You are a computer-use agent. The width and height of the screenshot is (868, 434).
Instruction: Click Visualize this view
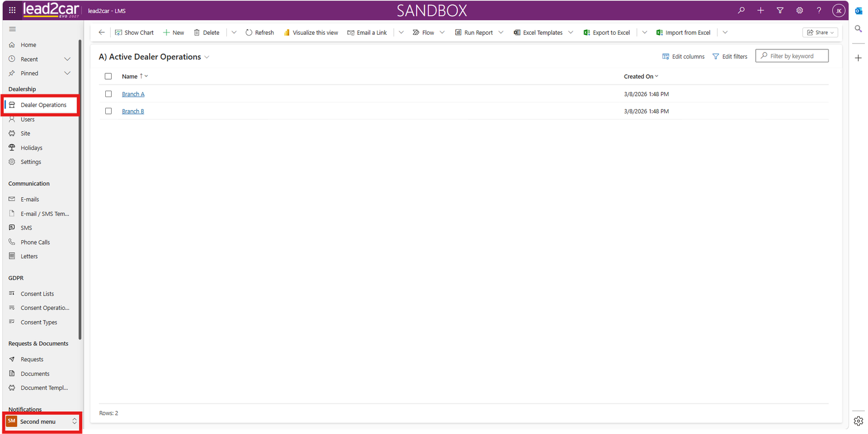pyautogui.click(x=311, y=33)
